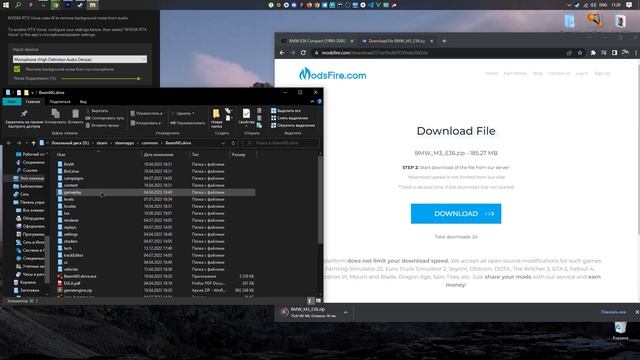Image resolution: width=640 pixels, height=360 pixels.
Task: Switch to the Share ribbon tab in Explorer
Action: pyautogui.click(x=60, y=102)
